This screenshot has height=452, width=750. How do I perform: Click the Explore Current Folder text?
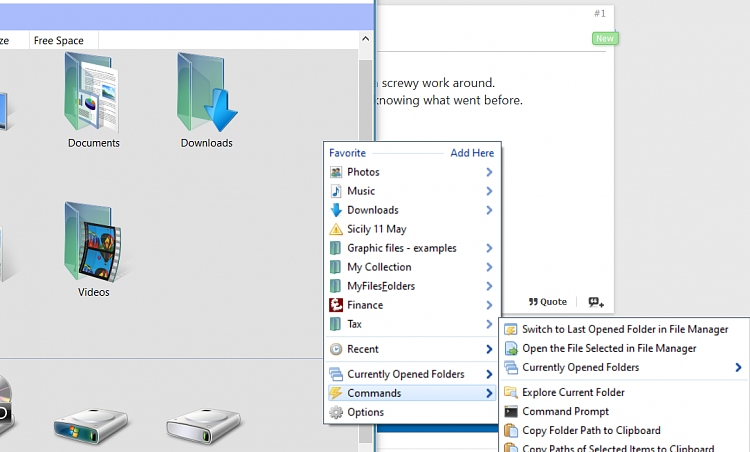pyautogui.click(x=574, y=393)
